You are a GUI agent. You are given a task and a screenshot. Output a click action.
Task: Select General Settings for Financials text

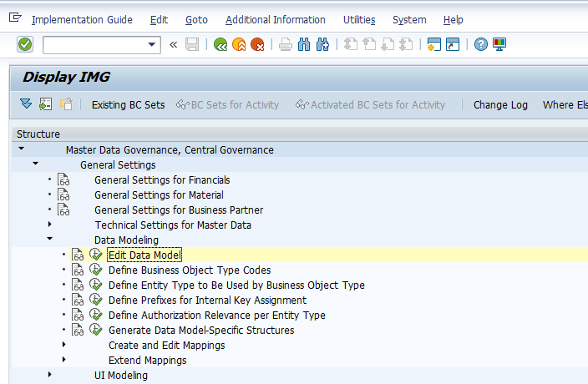[x=162, y=180]
